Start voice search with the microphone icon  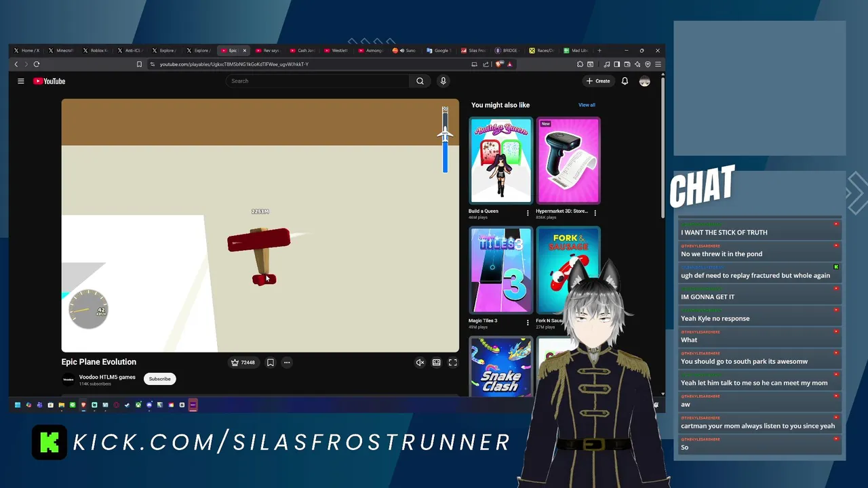point(443,81)
